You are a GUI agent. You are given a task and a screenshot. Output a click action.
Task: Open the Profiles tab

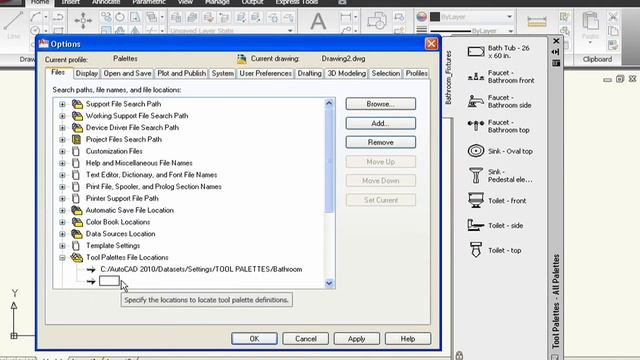(x=416, y=73)
